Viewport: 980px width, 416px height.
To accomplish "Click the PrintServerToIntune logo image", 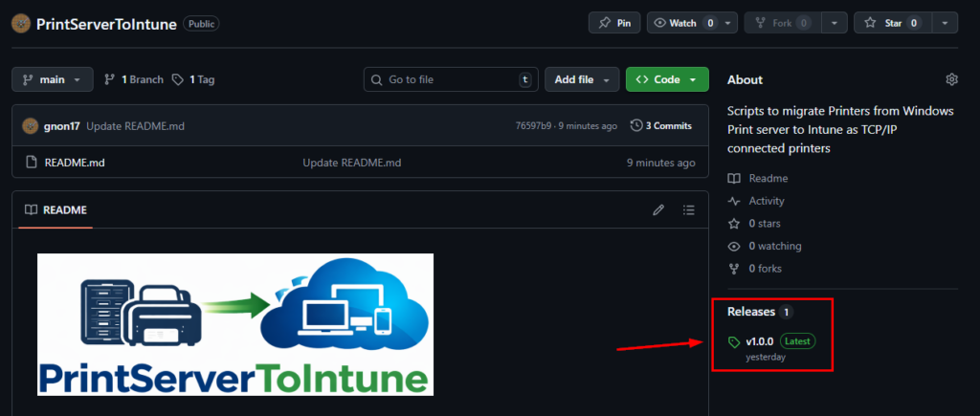I will point(235,324).
